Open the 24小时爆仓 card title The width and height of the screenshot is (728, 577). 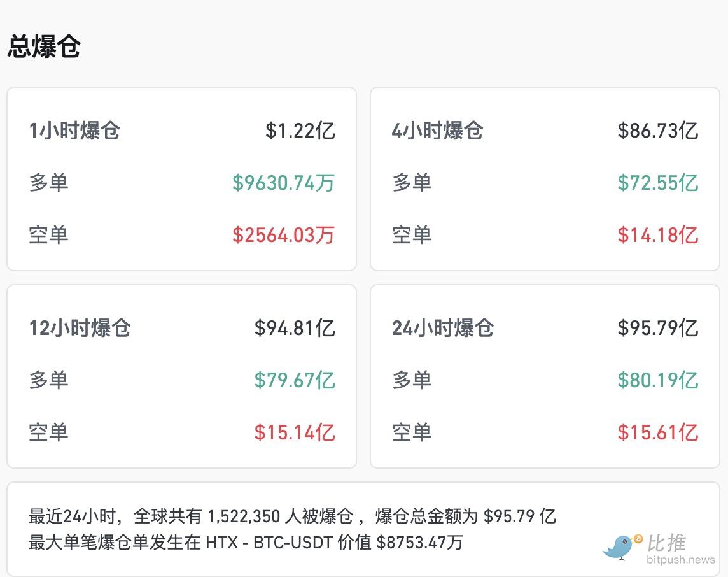point(443,328)
